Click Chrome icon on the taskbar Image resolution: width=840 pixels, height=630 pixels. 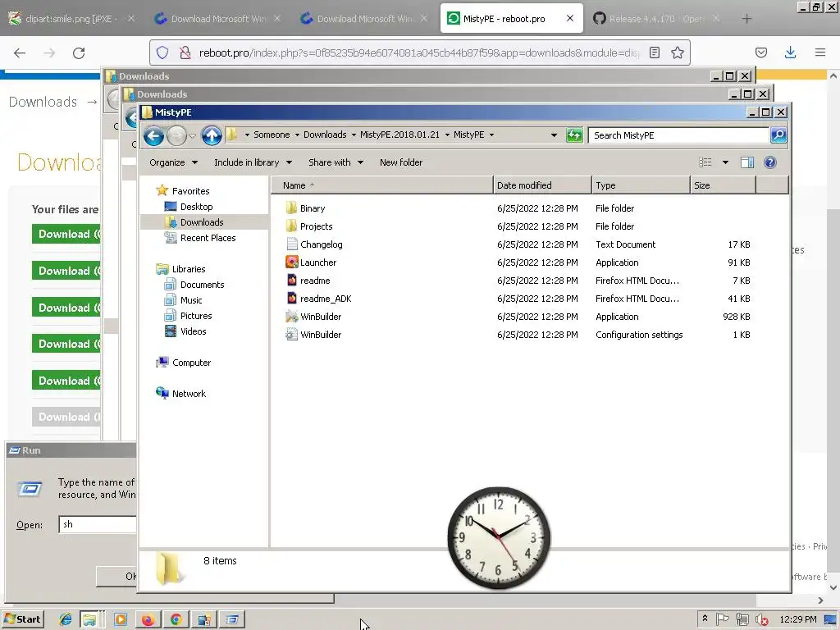[176, 620]
